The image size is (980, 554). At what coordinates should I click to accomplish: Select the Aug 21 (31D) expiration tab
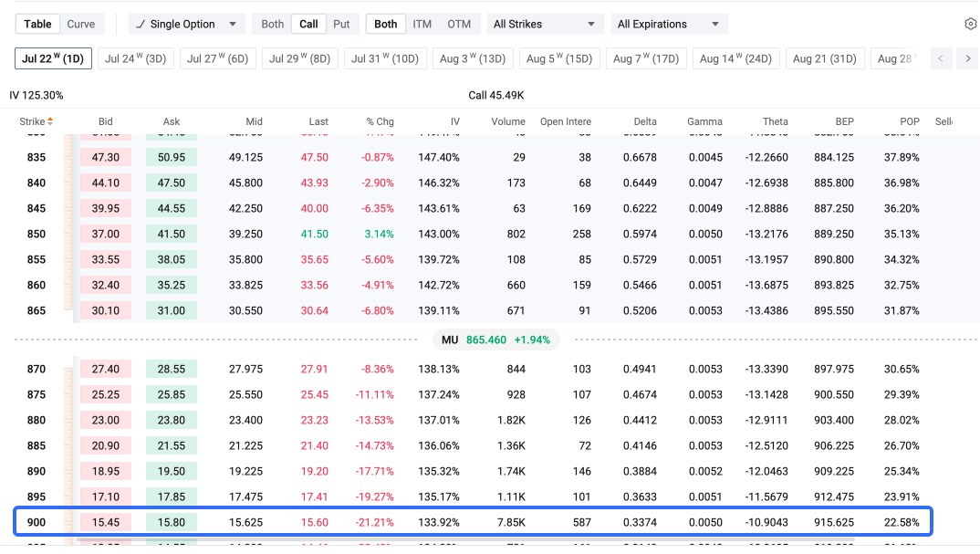824,58
